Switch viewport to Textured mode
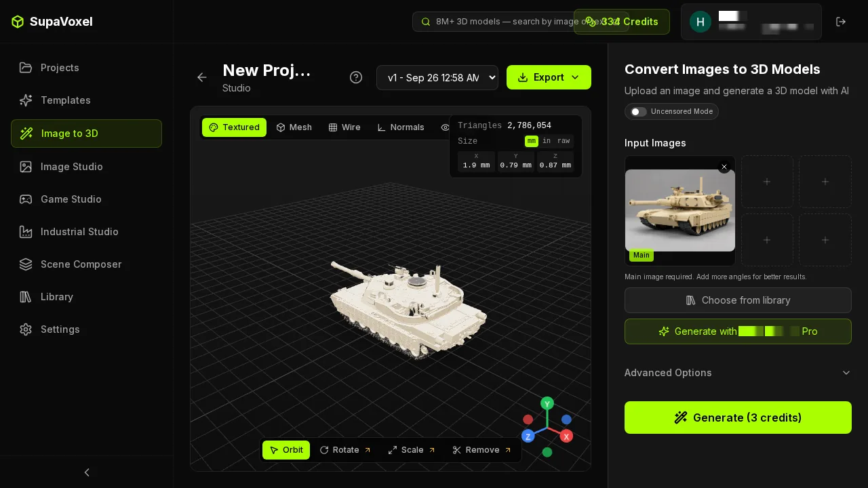 tap(234, 127)
